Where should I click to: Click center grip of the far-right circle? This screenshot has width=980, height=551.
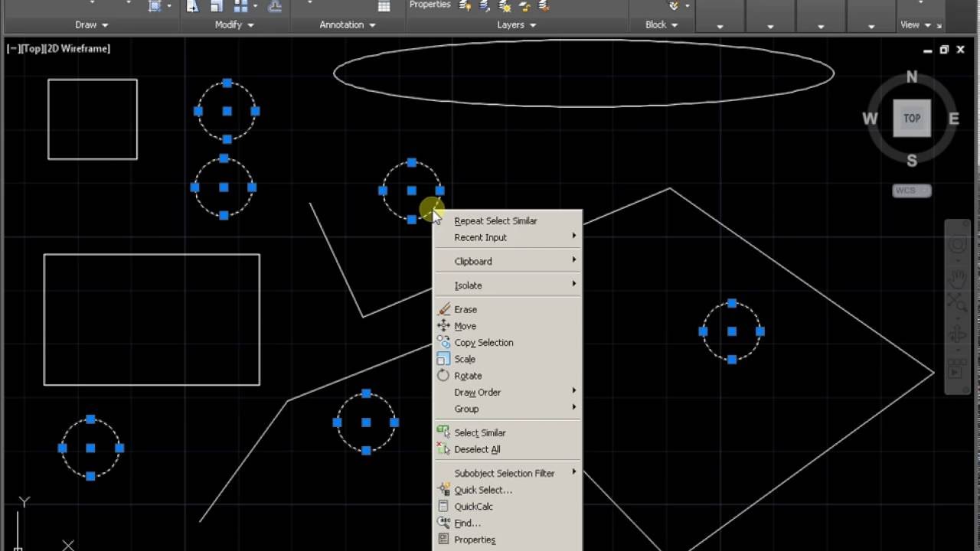[732, 331]
